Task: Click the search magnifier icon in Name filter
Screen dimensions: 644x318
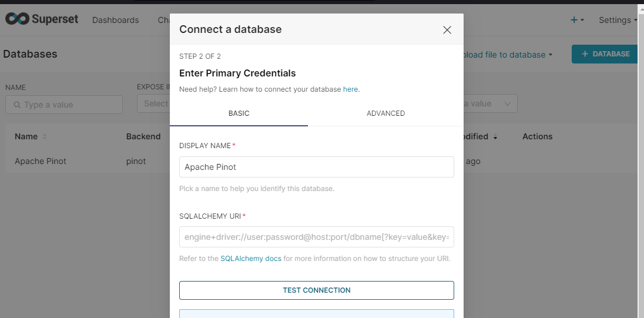Action: [x=16, y=105]
